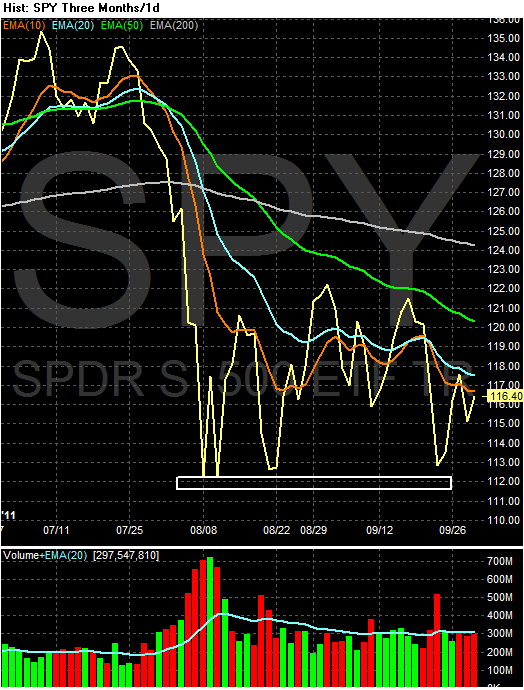Viewport: 524px width, 690px height.
Task: Click the 09/26 date label
Action: (x=452, y=529)
